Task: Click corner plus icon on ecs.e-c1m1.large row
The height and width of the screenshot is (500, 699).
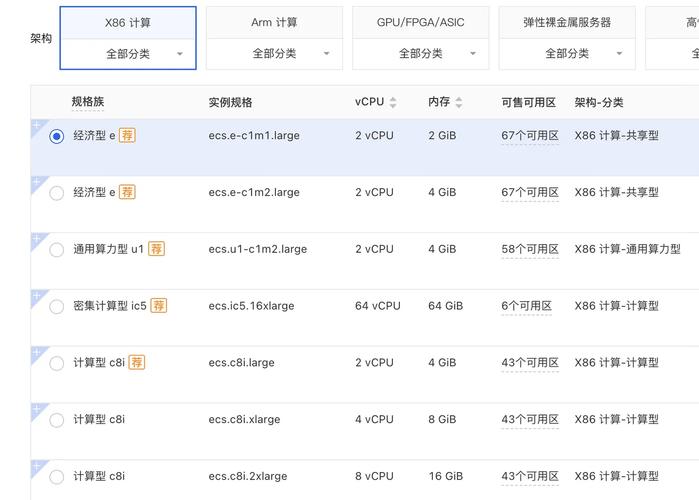Action: 37,126
